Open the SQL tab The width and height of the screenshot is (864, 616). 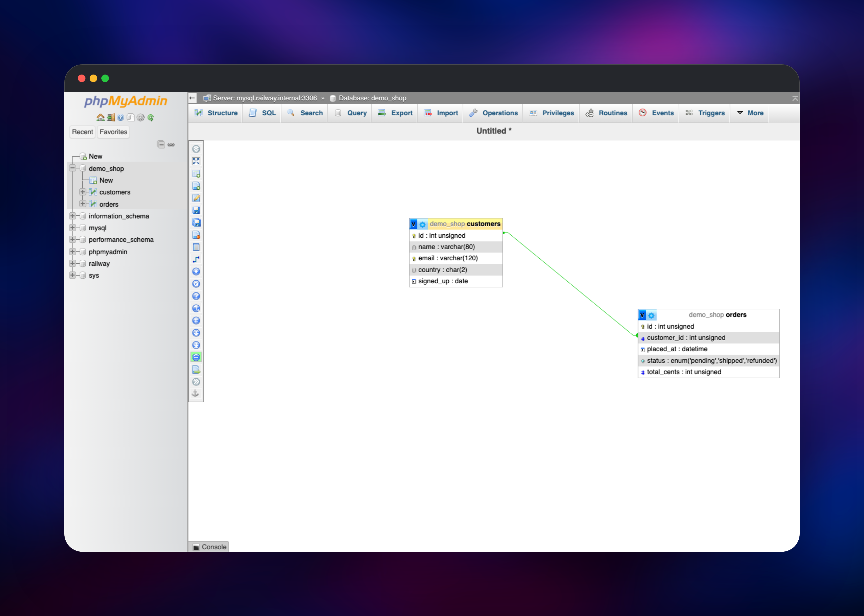262,113
